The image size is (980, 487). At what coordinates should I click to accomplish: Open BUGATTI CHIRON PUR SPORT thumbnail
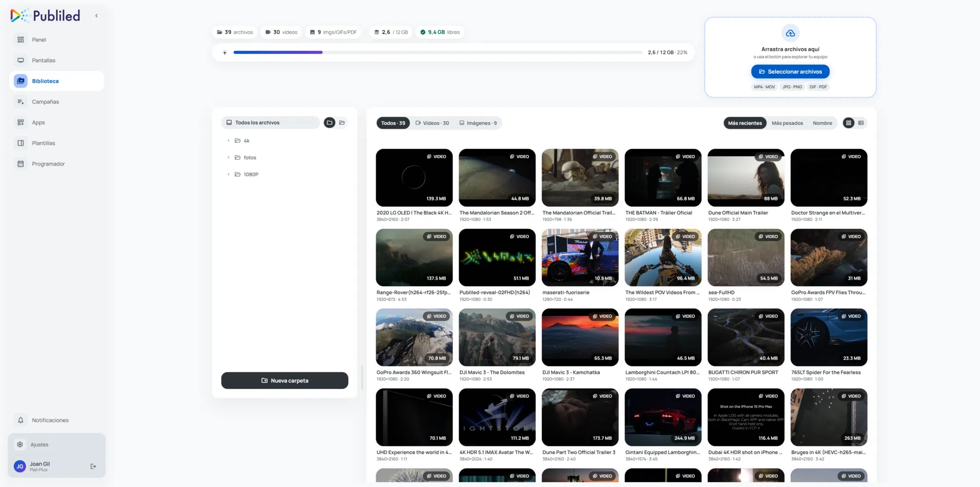click(x=746, y=337)
